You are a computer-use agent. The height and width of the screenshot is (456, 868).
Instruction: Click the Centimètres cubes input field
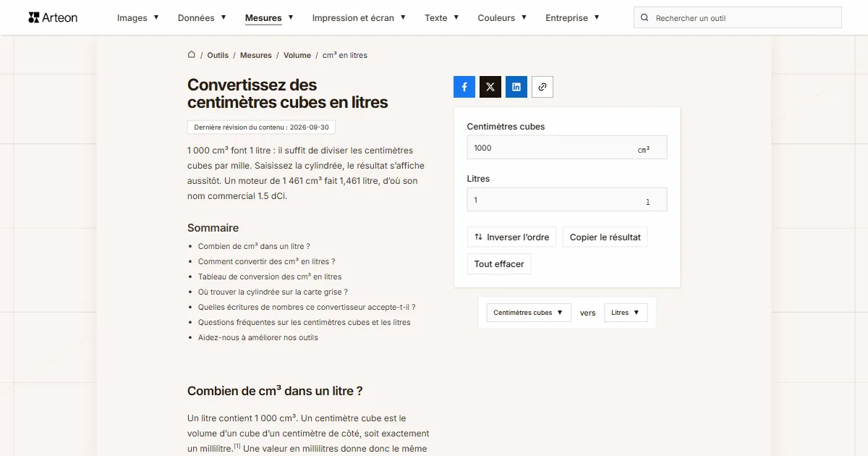(567, 148)
